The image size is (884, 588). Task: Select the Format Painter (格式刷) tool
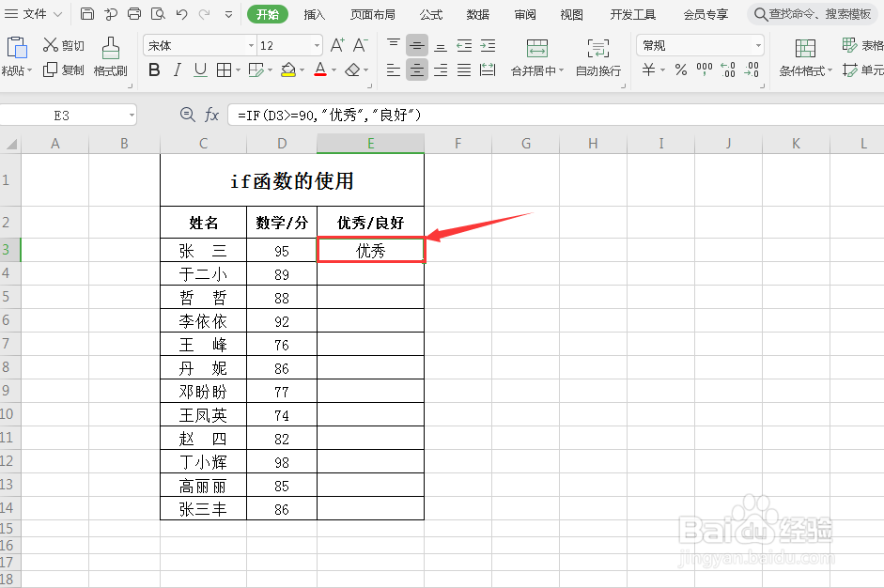pos(110,56)
